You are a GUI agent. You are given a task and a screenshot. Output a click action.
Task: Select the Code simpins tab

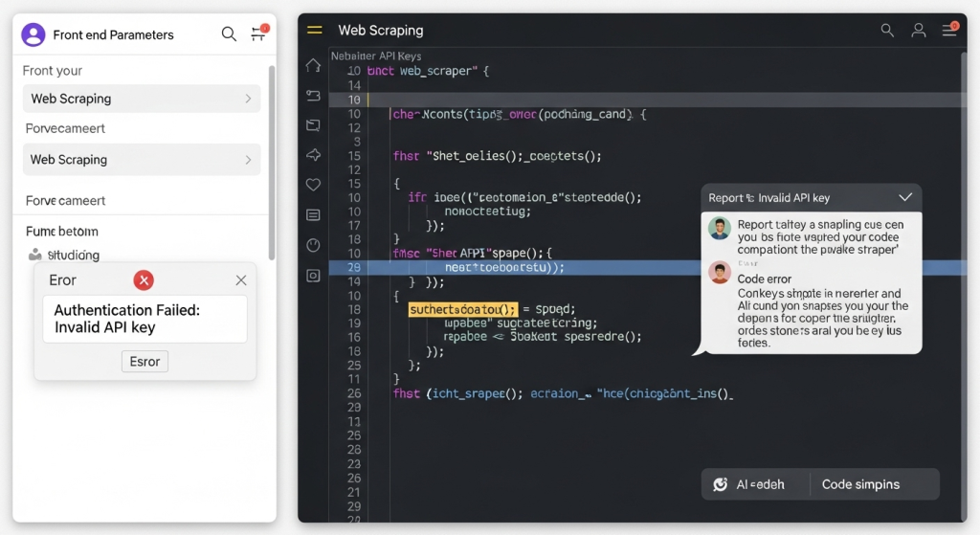coord(860,484)
